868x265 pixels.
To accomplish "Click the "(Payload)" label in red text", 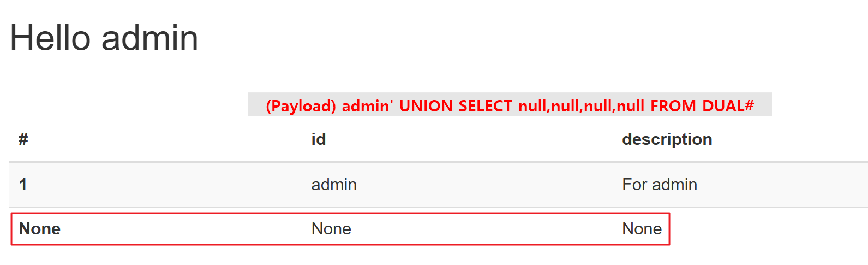I will pyautogui.click(x=301, y=105).
